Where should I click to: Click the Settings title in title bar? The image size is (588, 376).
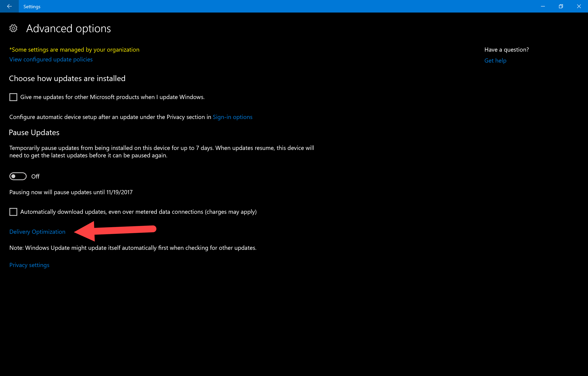tap(32, 7)
